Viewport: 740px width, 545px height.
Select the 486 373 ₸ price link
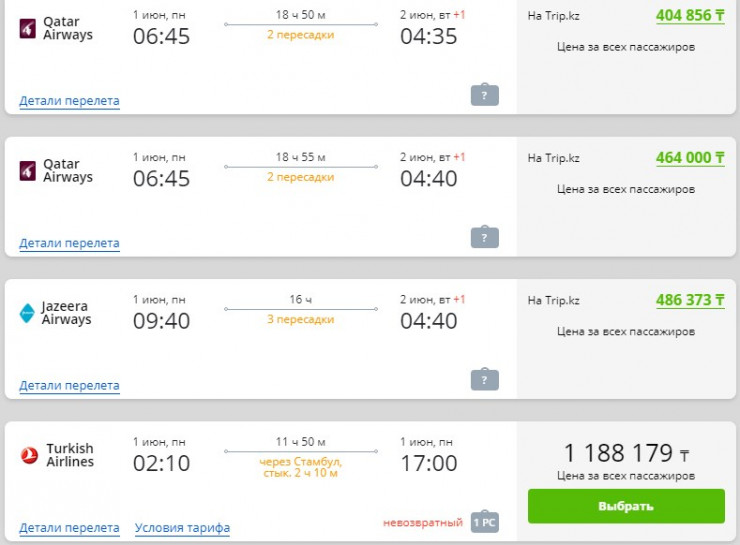point(690,300)
